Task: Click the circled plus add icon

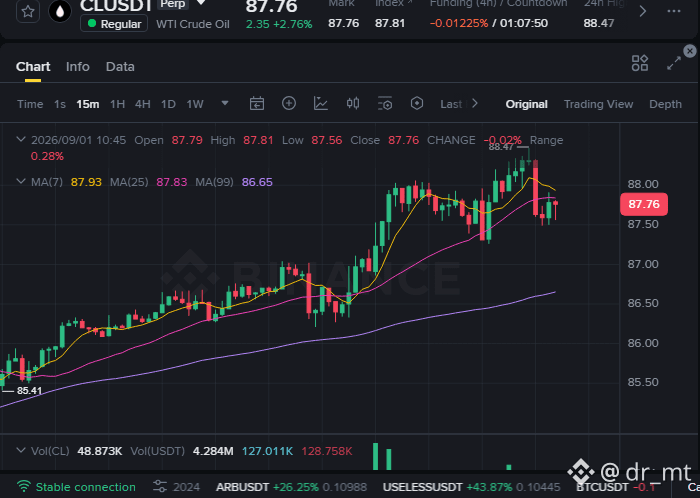Action: click(289, 104)
